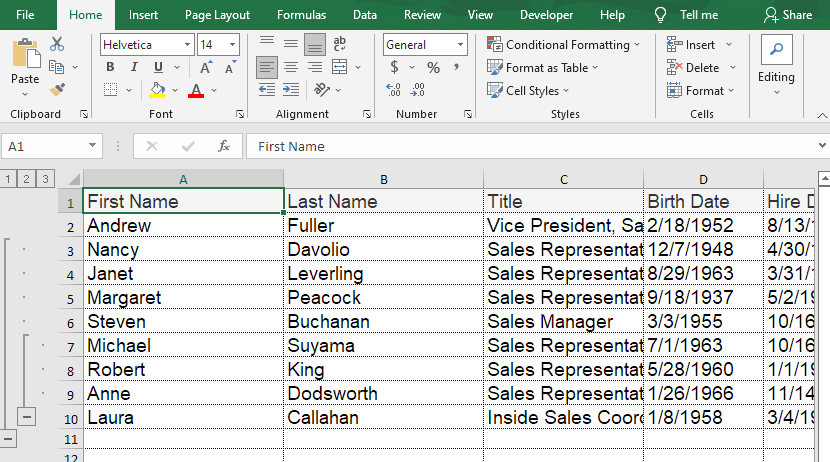Open the General number format dropdown

tap(460, 45)
